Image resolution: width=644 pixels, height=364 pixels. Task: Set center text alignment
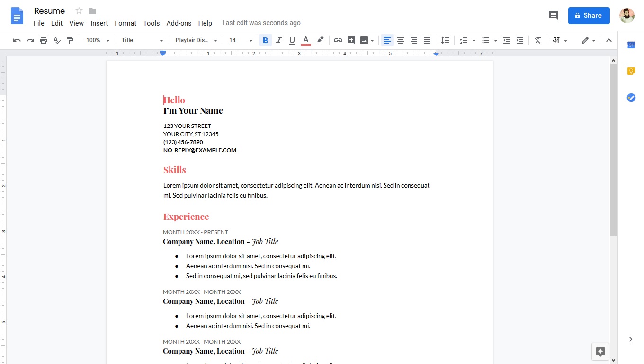[x=401, y=40]
